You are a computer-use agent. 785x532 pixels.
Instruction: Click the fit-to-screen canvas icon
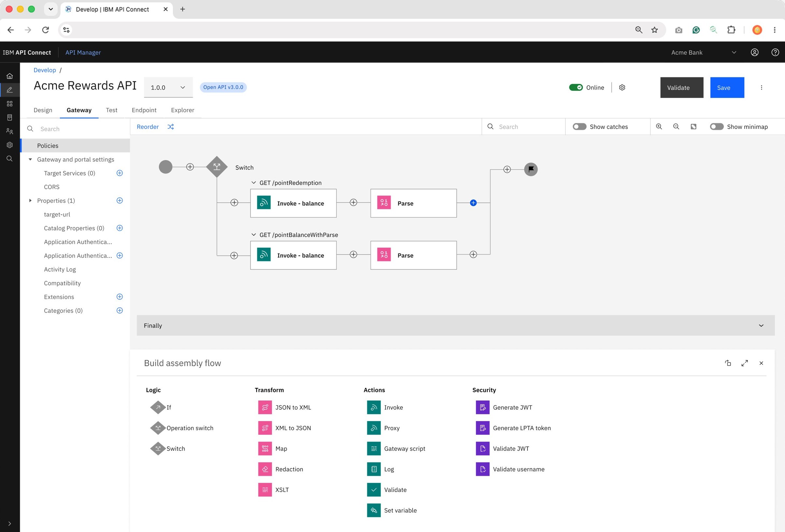[694, 127]
